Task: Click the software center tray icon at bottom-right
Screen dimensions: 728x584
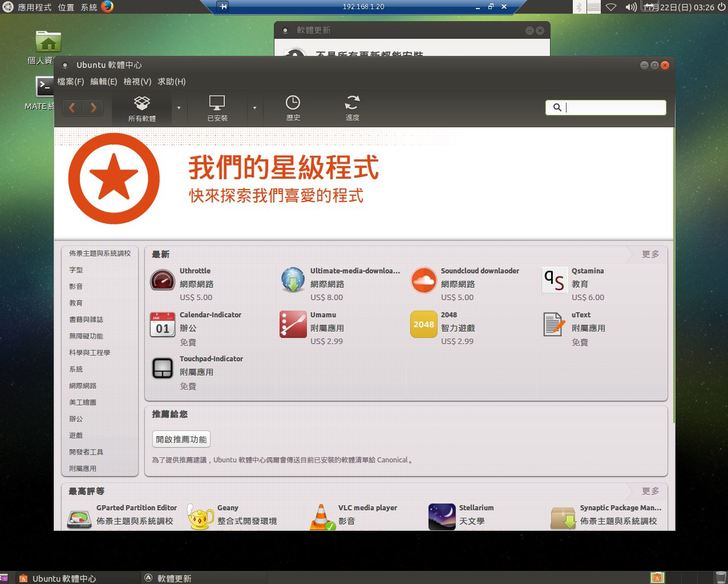Action: pyautogui.click(x=657, y=578)
